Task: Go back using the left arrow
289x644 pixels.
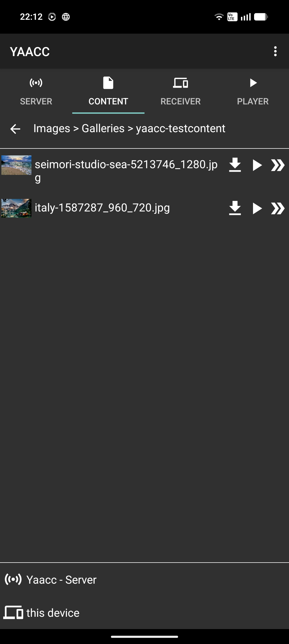Action: coord(15,129)
